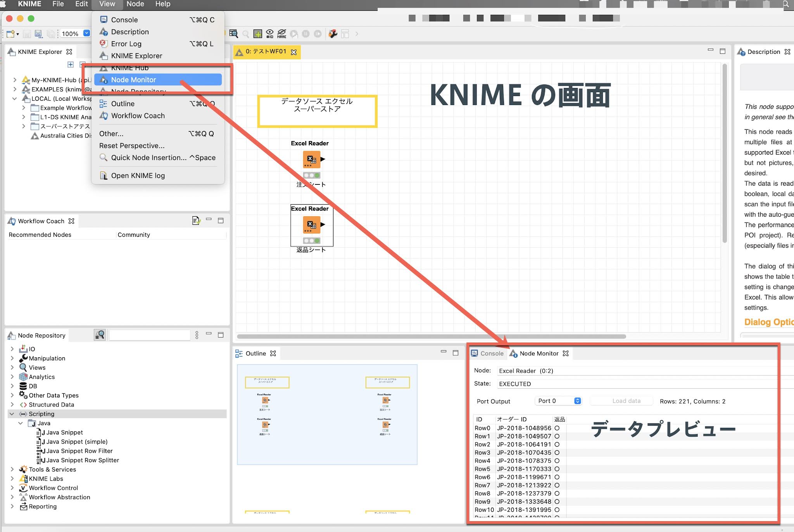Open the Port 0 dropdown in Node Monitor
This screenshot has width=794, height=532.
pyautogui.click(x=558, y=401)
